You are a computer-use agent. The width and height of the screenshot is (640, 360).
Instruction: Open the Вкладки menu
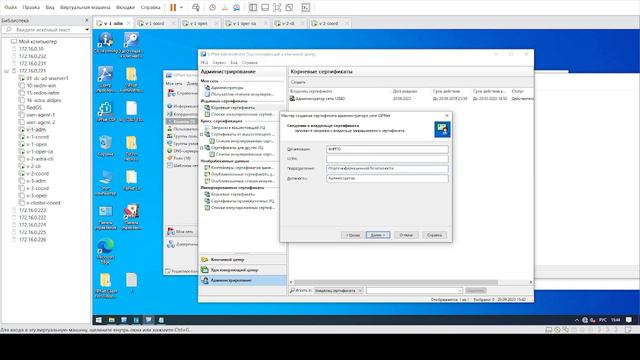coord(125,7)
